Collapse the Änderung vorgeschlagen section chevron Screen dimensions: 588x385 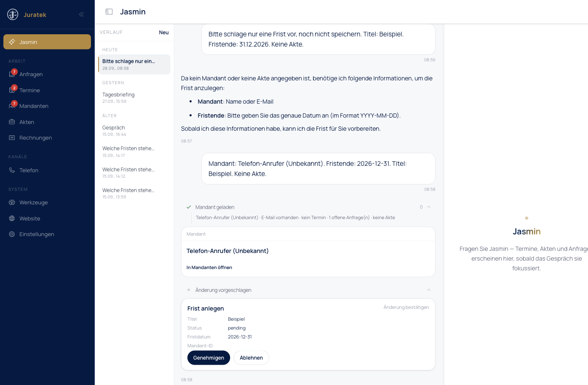tap(429, 290)
